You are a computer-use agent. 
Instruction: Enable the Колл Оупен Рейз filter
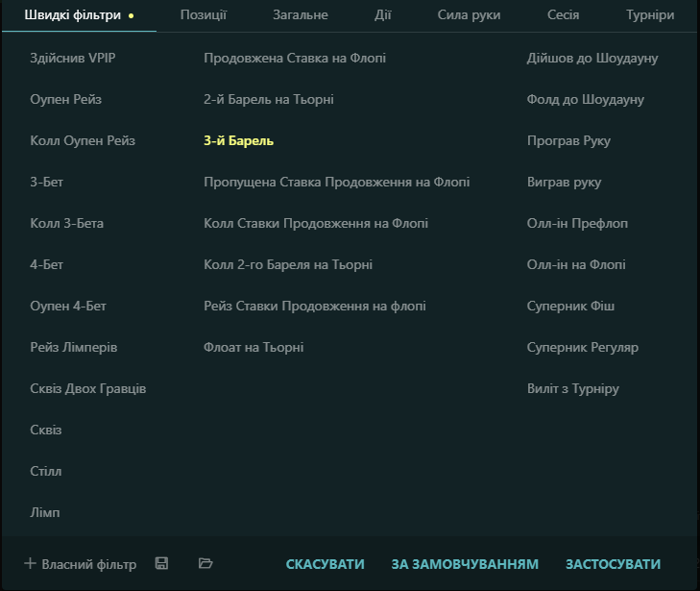83,140
